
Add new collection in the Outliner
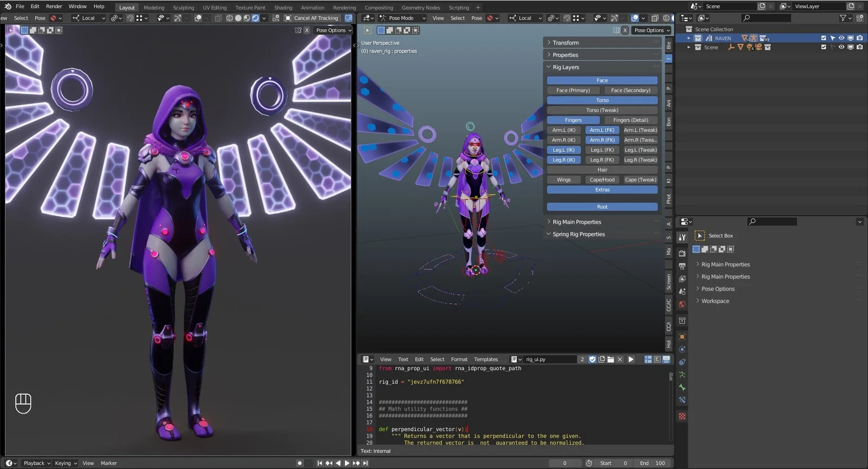[x=860, y=18]
